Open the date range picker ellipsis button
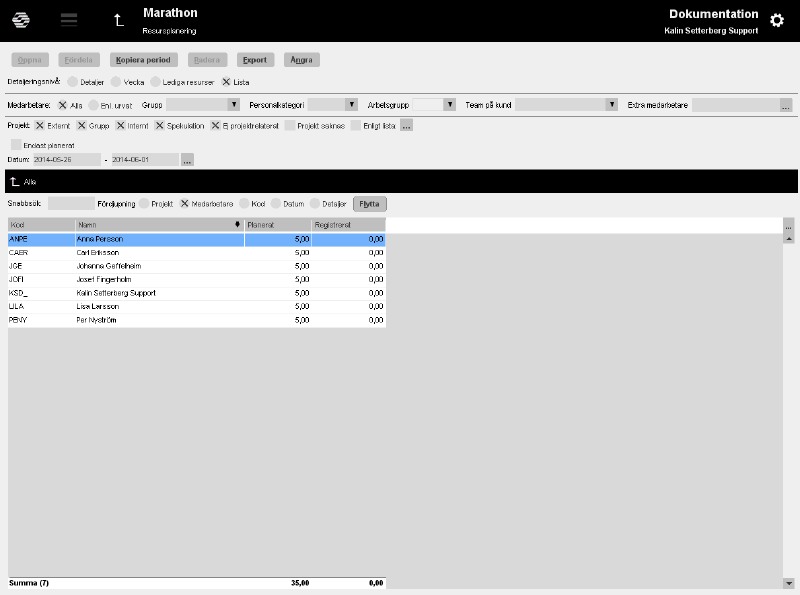Image resolution: width=800 pixels, height=595 pixels. [187, 160]
